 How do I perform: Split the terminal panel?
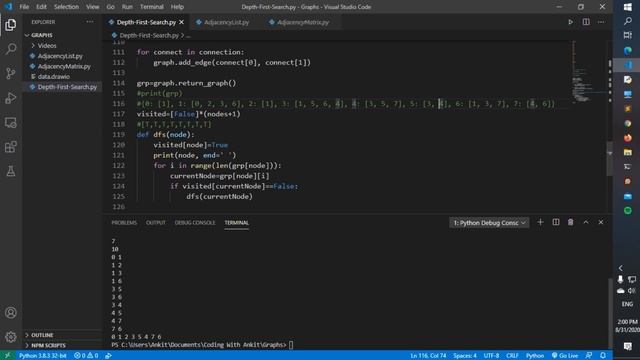pyautogui.click(x=556, y=222)
